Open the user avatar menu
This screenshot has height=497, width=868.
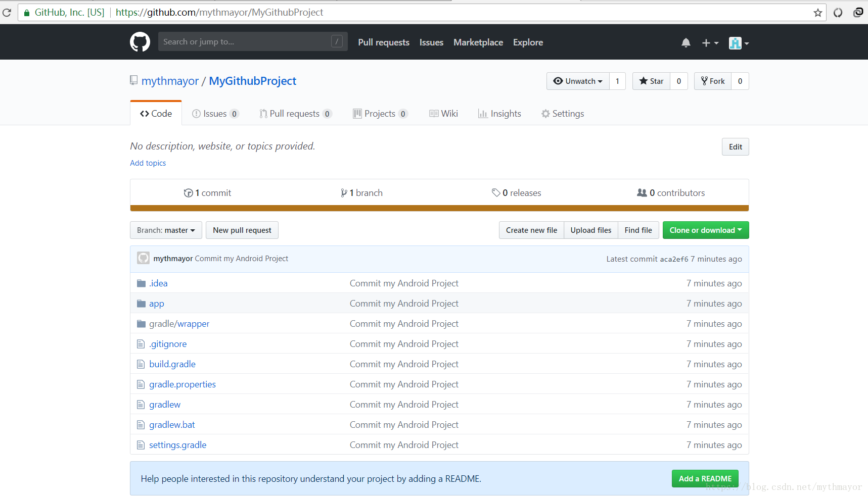pyautogui.click(x=739, y=43)
